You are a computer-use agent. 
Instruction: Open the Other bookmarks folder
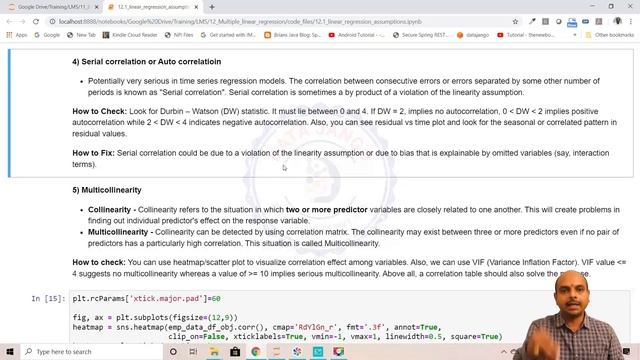(609, 35)
